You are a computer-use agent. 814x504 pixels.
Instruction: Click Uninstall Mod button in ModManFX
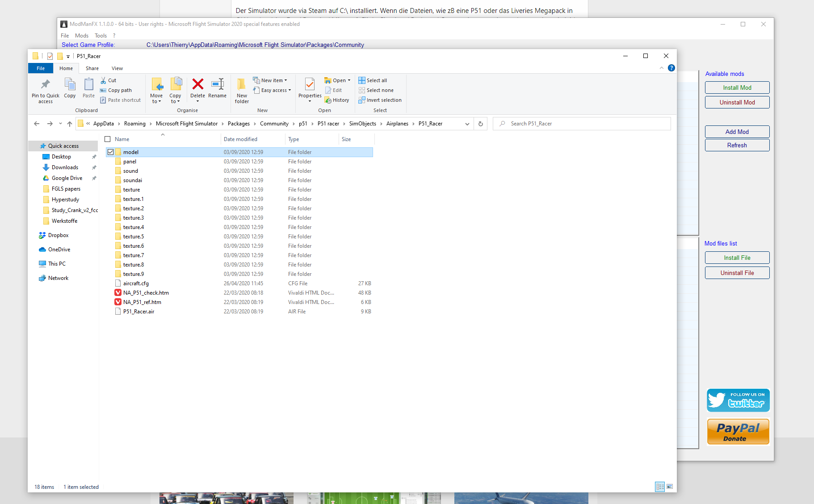pyautogui.click(x=737, y=102)
